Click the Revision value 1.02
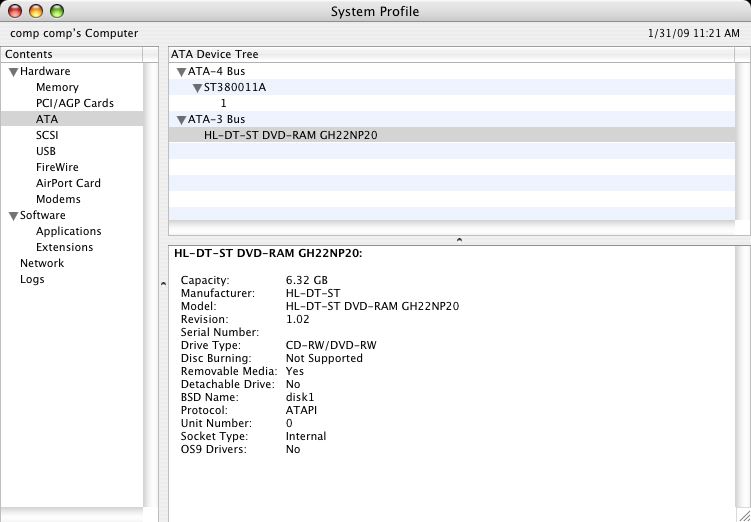751x522 pixels. tap(297, 319)
